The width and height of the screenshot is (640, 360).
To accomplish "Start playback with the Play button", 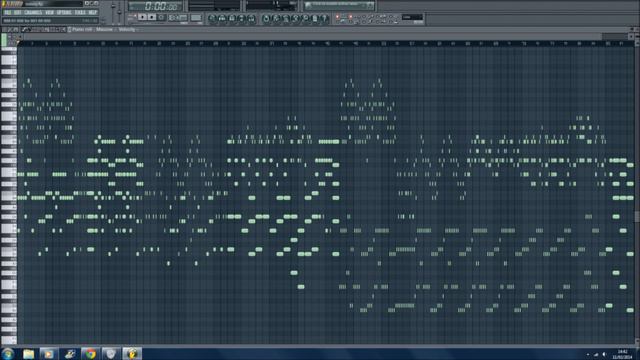I will point(142,18).
